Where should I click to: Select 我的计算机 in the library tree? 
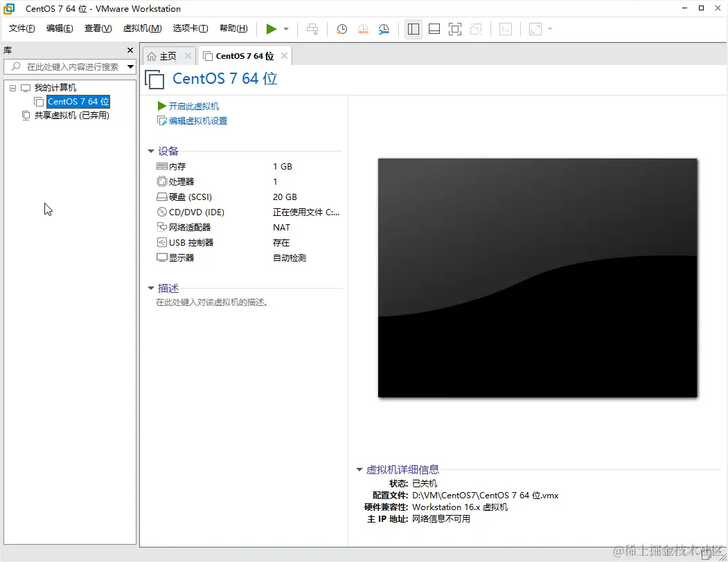pos(55,88)
